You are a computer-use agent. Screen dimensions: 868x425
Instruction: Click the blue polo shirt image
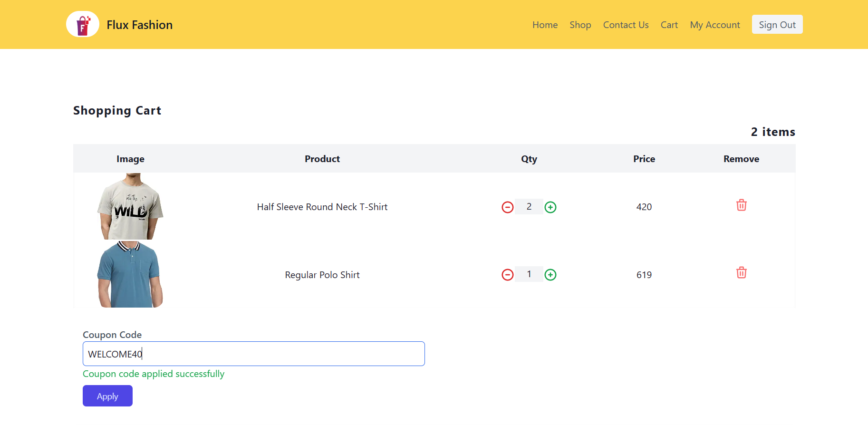pos(130,274)
